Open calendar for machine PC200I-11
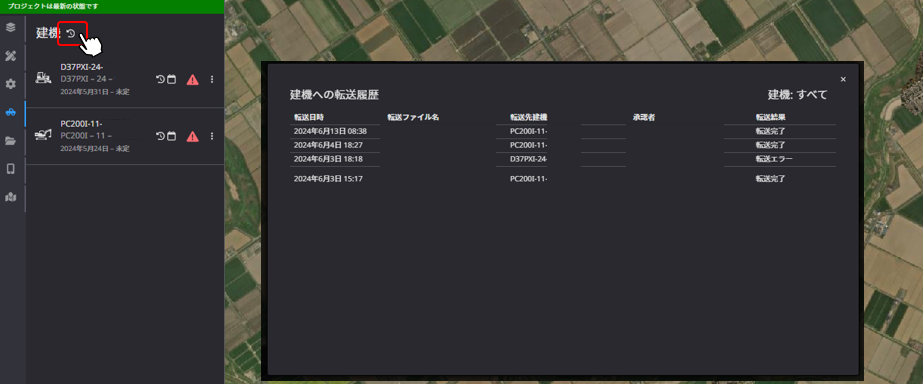 click(x=171, y=136)
